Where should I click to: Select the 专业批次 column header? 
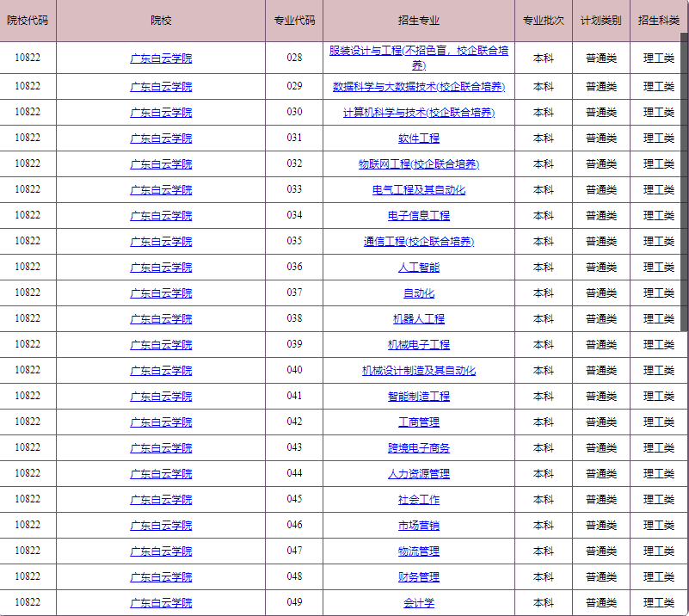pyautogui.click(x=543, y=21)
